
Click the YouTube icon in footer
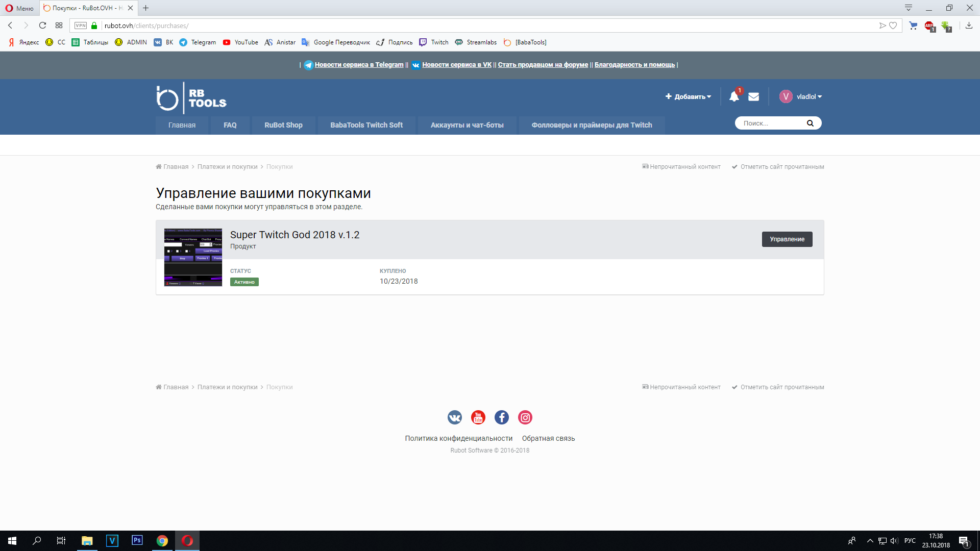coord(478,417)
